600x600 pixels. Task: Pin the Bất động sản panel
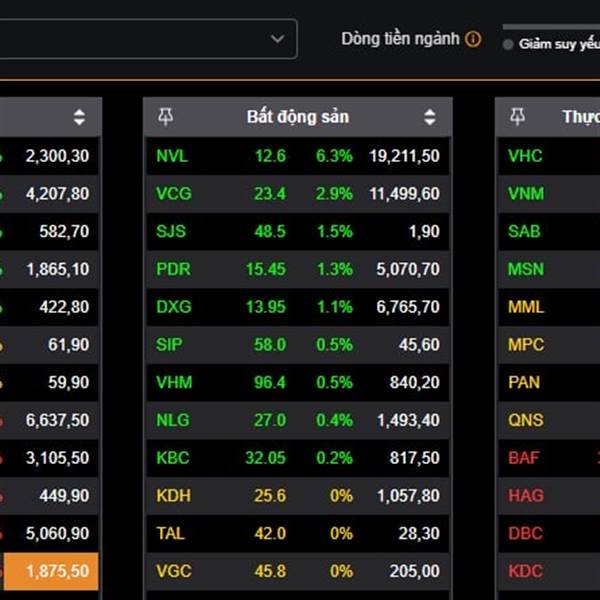[x=166, y=117]
